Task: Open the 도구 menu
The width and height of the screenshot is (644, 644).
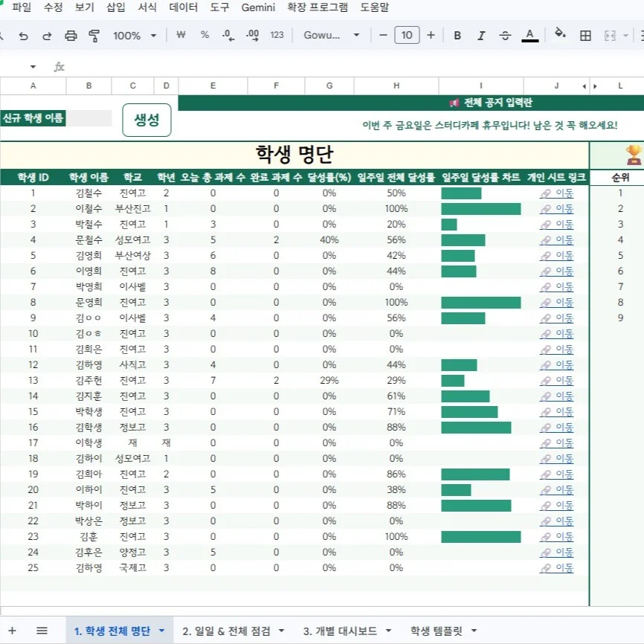Action: click(x=219, y=7)
